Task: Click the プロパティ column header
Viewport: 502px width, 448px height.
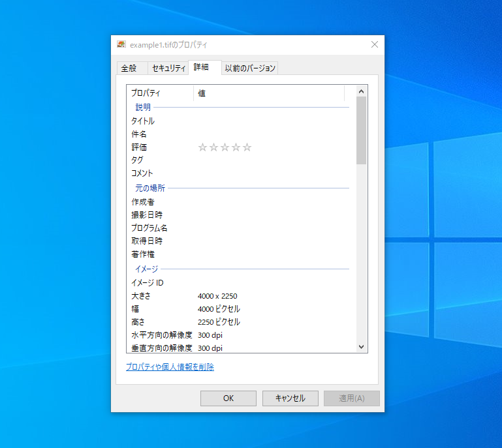Action: pos(160,93)
